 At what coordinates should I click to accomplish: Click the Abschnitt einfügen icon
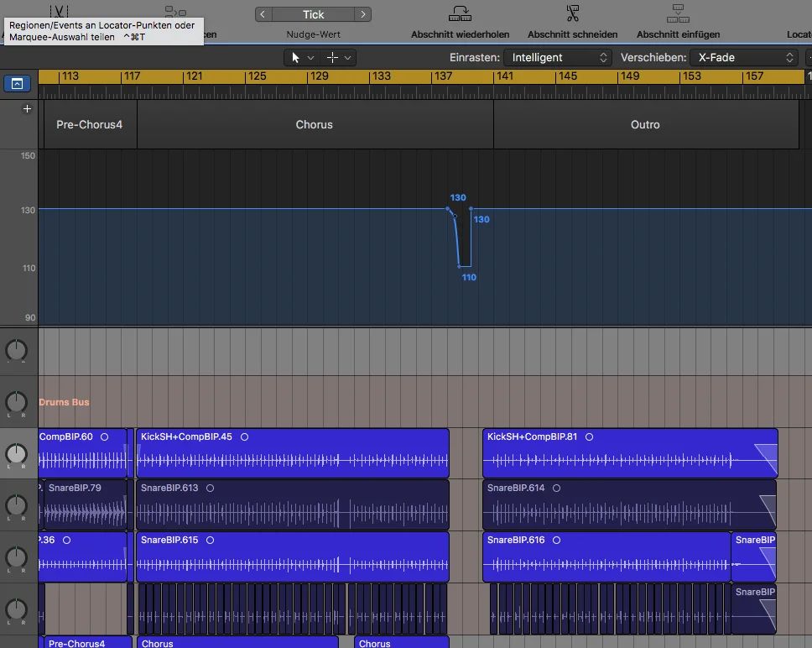678,13
